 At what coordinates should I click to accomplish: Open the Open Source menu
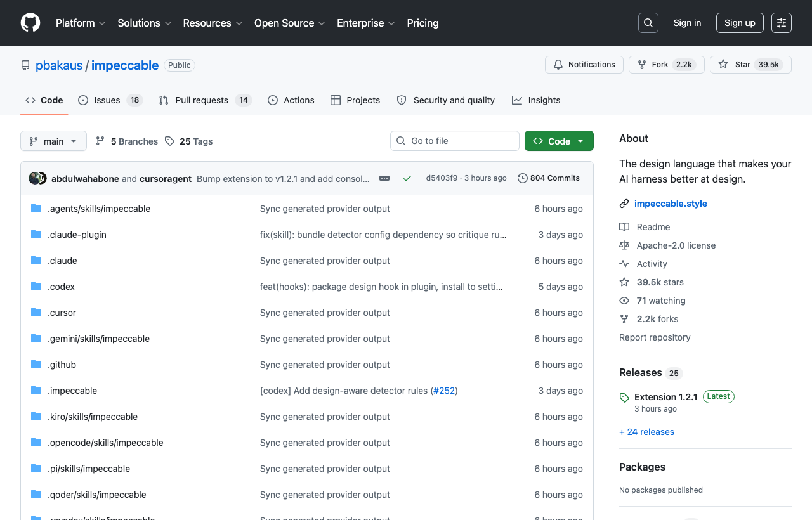click(290, 23)
